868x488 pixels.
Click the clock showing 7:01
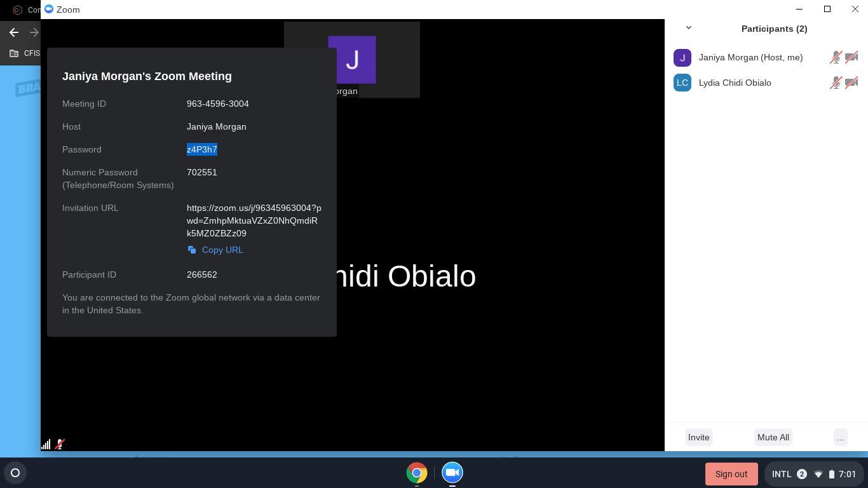pos(847,474)
